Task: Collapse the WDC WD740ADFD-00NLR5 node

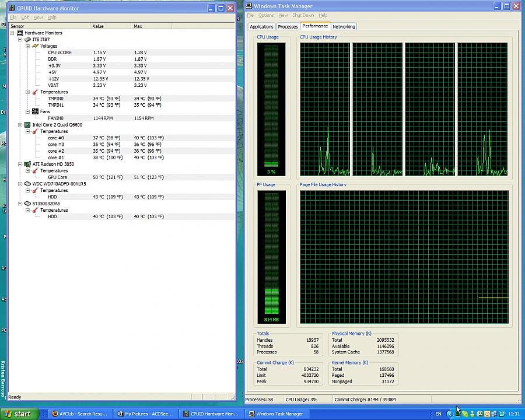Action: pyautogui.click(x=20, y=184)
